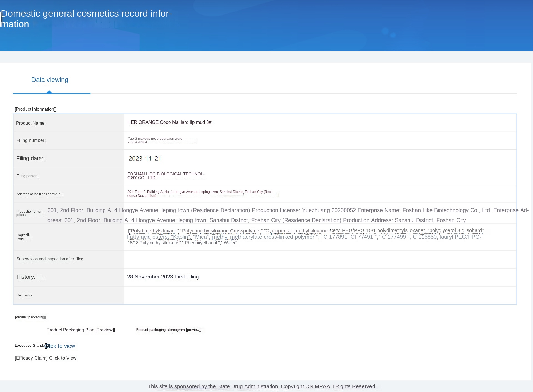Click the filing number value 2023470964
Screen dimensions: 533x392
(137, 142)
